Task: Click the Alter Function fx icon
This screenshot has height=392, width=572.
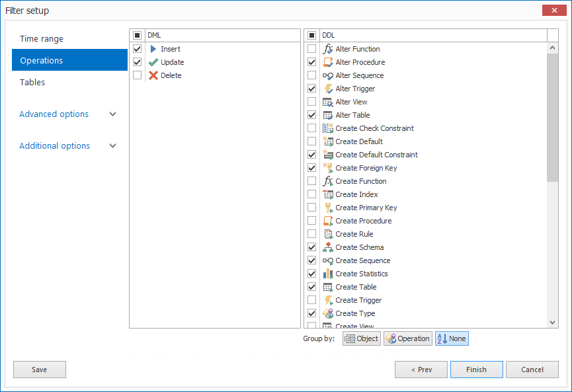Action: point(328,49)
